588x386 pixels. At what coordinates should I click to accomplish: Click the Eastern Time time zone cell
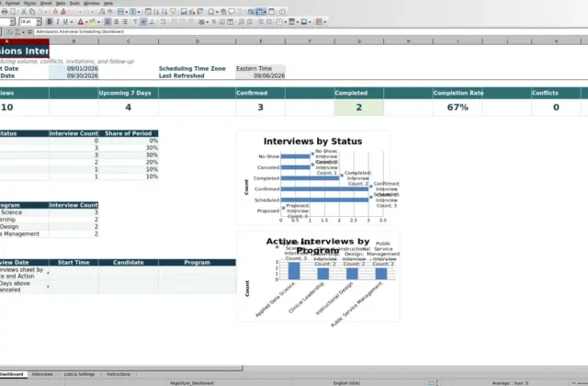pos(260,69)
